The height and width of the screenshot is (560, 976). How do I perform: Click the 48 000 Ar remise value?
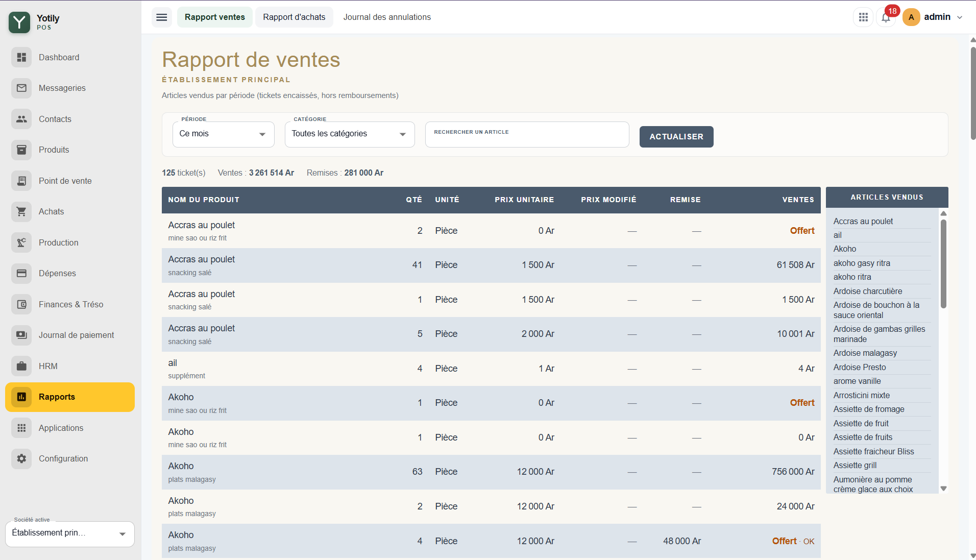tap(682, 541)
